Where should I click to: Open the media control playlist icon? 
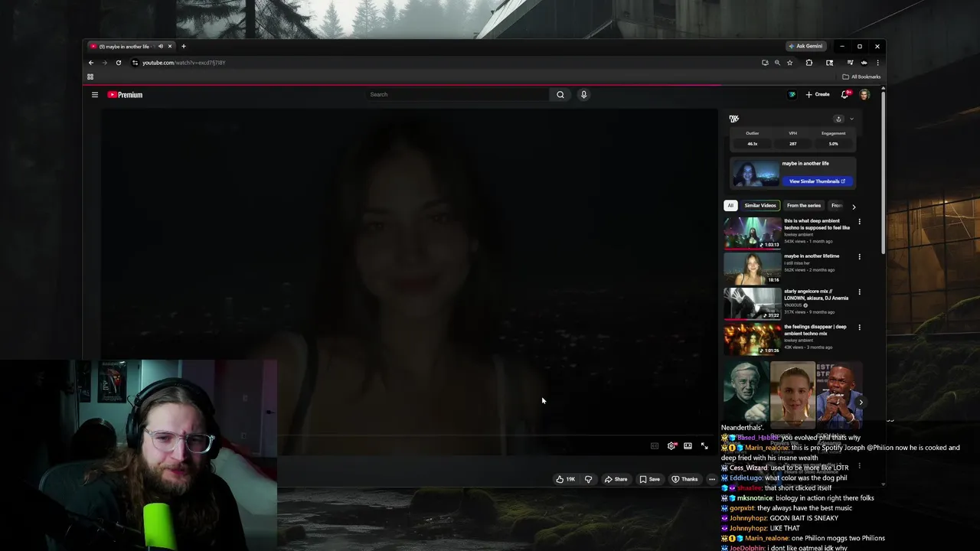click(x=850, y=63)
